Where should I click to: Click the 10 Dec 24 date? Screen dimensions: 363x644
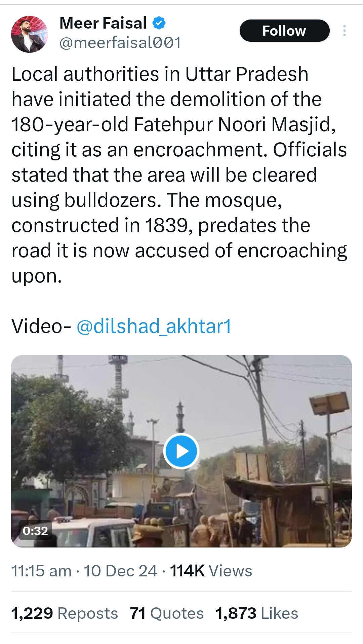click(x=120, y=571)
